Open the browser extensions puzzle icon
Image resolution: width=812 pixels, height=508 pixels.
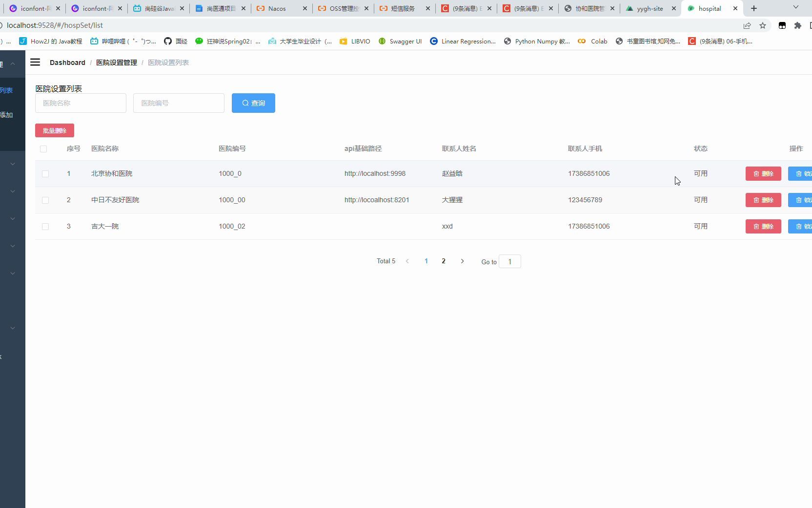pyautogui.click(x=798, y=25)
